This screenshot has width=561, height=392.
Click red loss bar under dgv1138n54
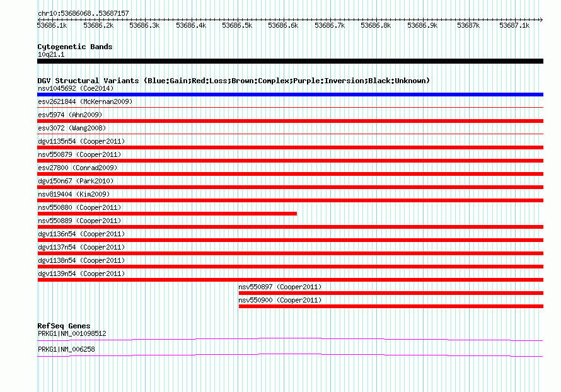tap(290, 267)
